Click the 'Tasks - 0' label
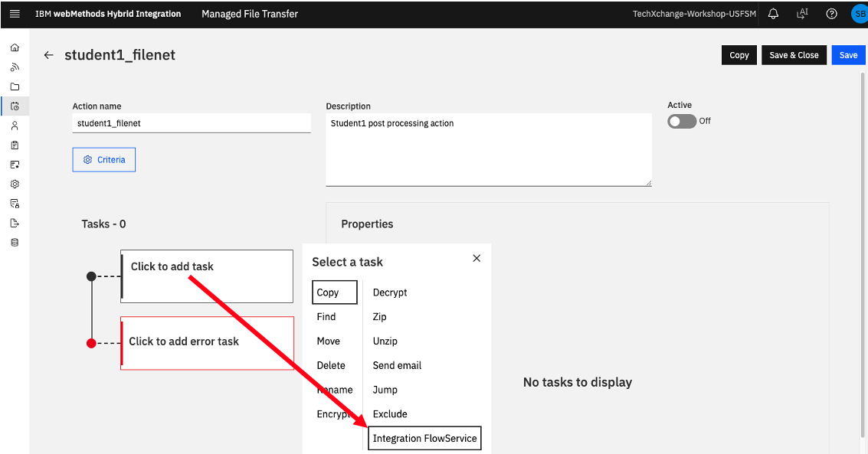The width and height of the screenshot is (868, 454). 103,224
